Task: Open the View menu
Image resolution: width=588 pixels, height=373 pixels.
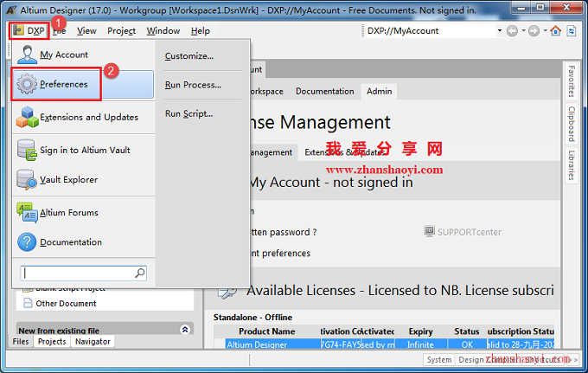Action: [86, 31]
